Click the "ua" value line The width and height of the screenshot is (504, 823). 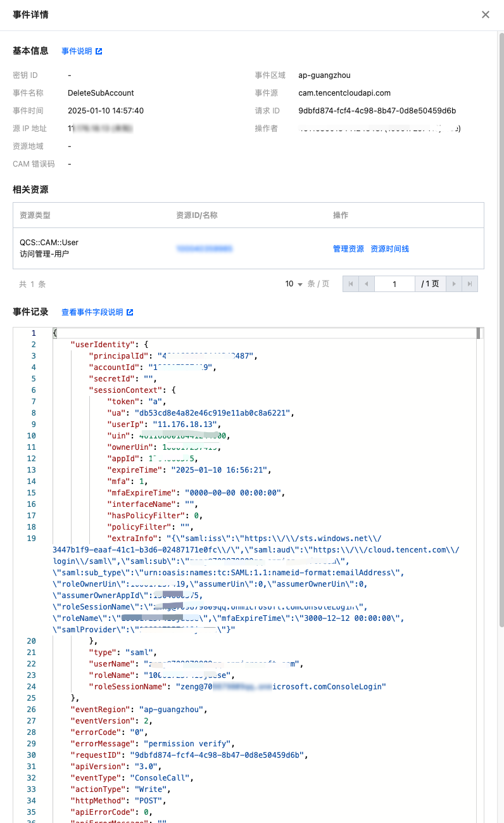tap(201, 413)
